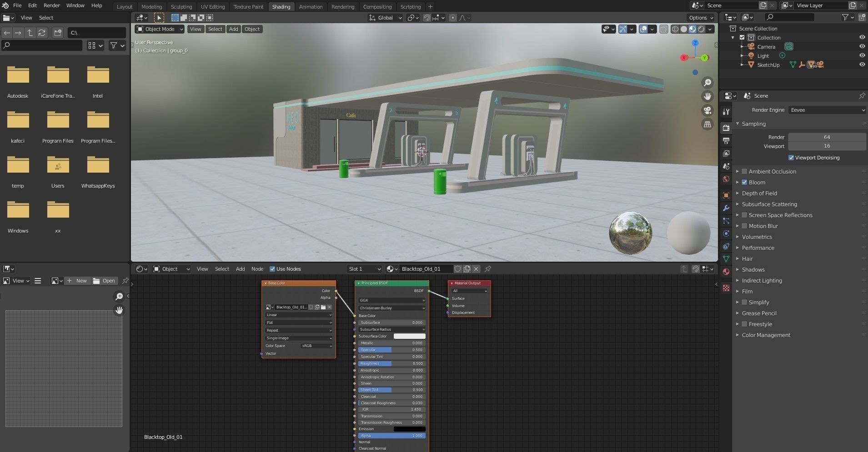Open the Render properties tab
The height and width of the screenshot is (452, 868).
point(726,128)
